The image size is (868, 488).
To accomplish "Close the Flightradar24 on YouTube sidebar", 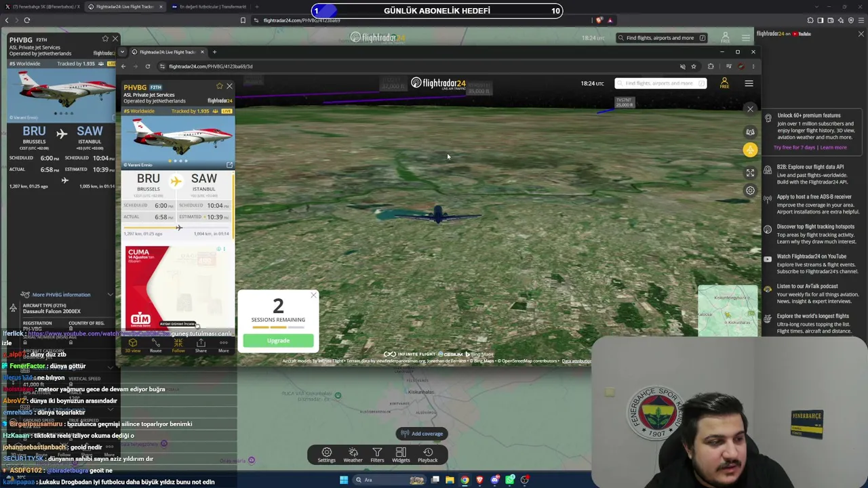I will point(861,34).
